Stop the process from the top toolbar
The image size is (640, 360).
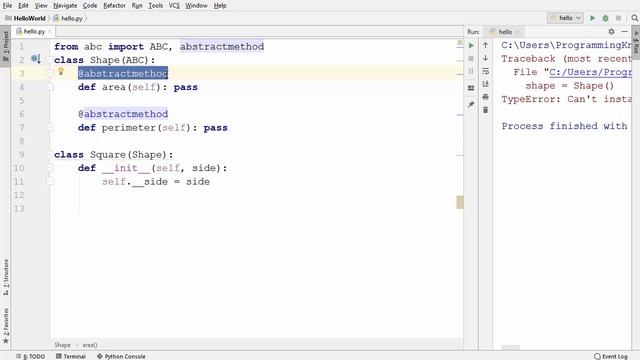pos(618,18)
